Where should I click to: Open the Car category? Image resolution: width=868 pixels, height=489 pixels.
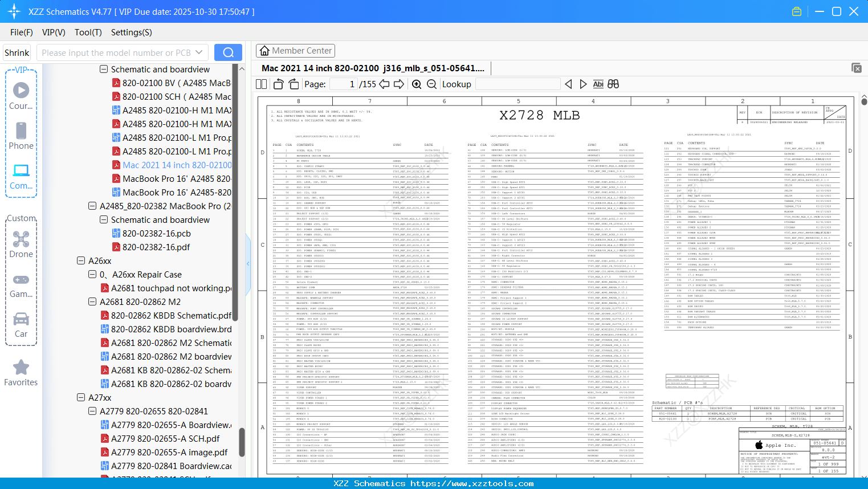(21, 325)
